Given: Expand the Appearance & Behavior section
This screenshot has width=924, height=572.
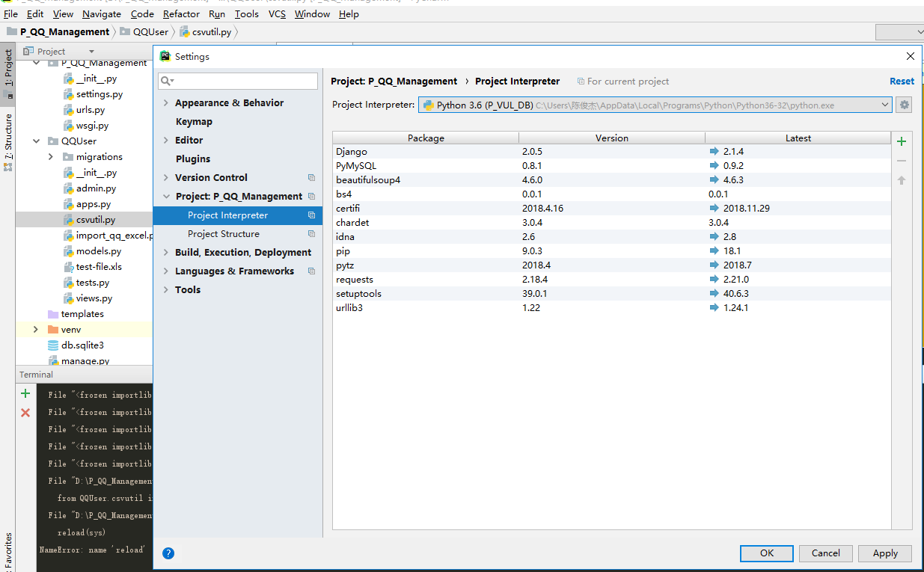Looking at the screenshot, I should pyautogui.click(x=166, y=103).
